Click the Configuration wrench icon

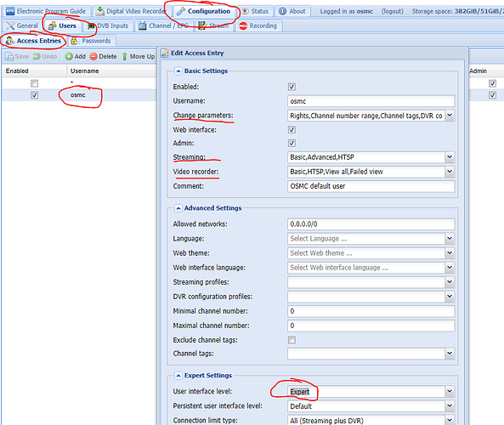coord(181,11)
